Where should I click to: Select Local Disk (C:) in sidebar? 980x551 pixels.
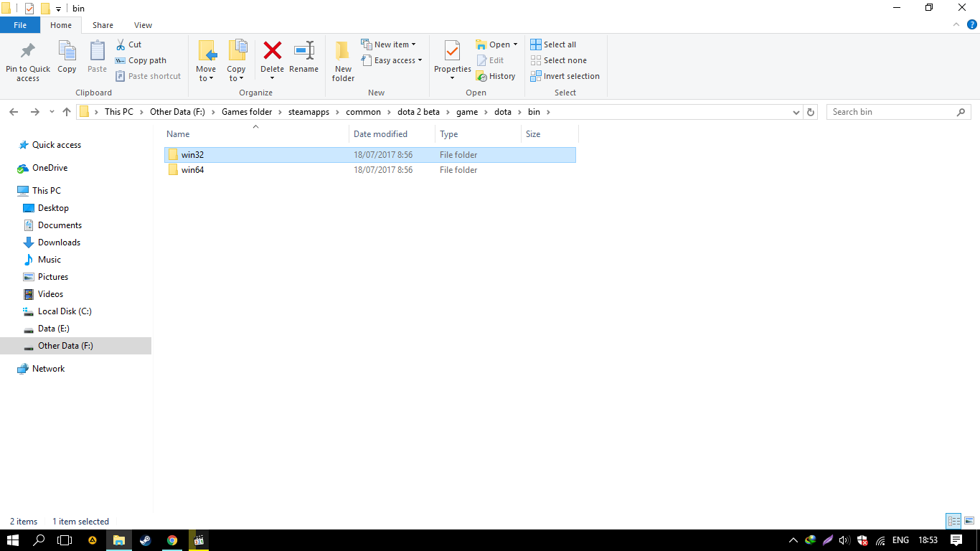click(65, 311)
